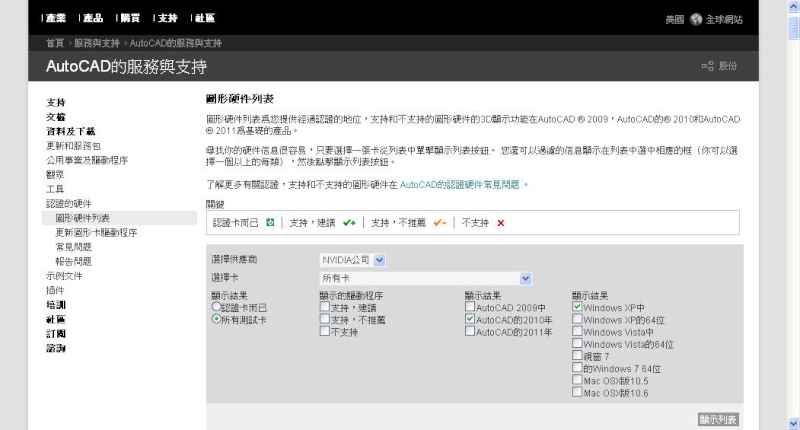Check the 支持，不推薦 driver checkbox

(x=324, y=319)
